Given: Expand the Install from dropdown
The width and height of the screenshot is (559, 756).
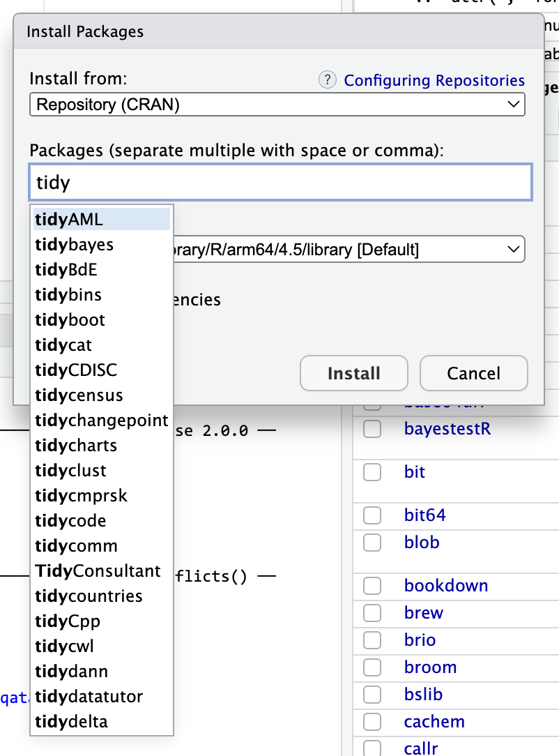Looking at the screenshot, I should [x=277, y=105].
